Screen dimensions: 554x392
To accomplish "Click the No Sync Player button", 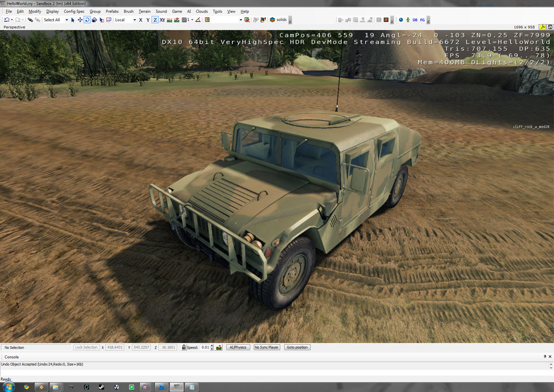I will coord(267,348).
